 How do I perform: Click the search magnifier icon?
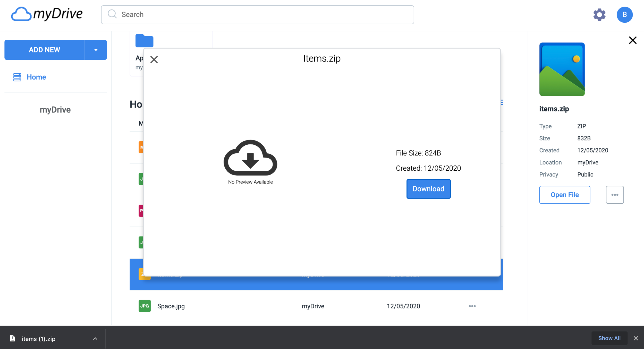point(112,14)
